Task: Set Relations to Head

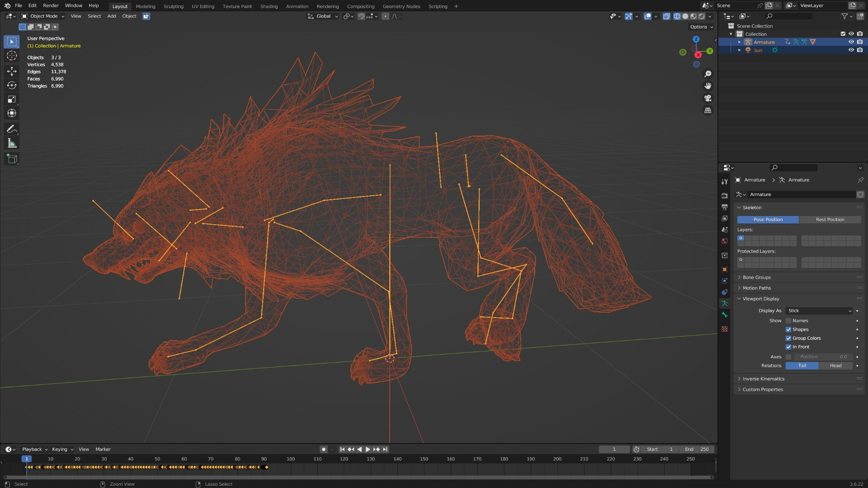Action: [835, 366]
